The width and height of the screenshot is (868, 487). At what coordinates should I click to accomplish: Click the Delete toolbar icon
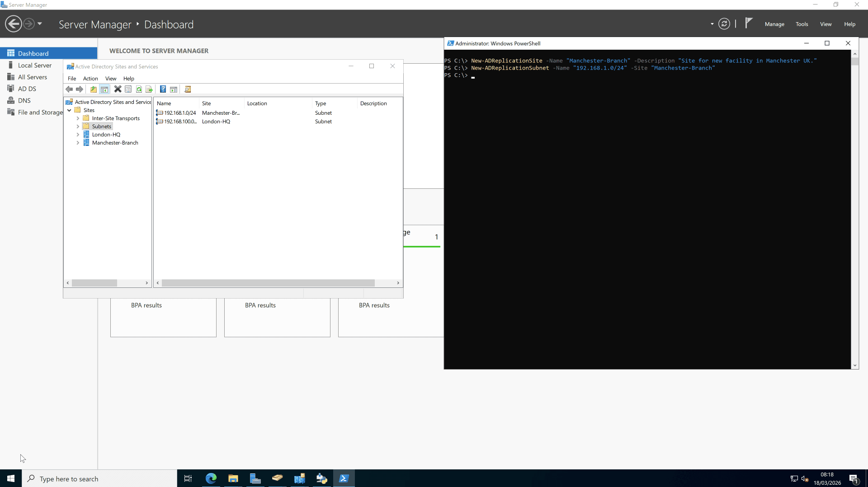click(x=118, y=89)
